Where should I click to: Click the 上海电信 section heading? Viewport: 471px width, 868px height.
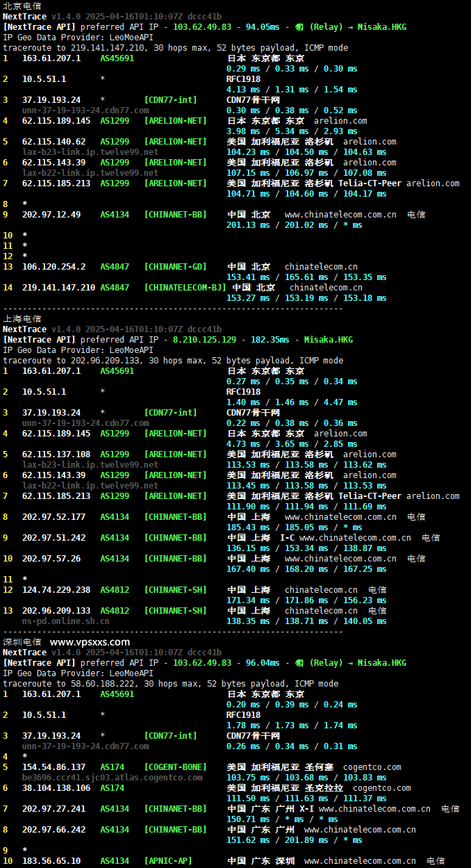click(22, 318)
